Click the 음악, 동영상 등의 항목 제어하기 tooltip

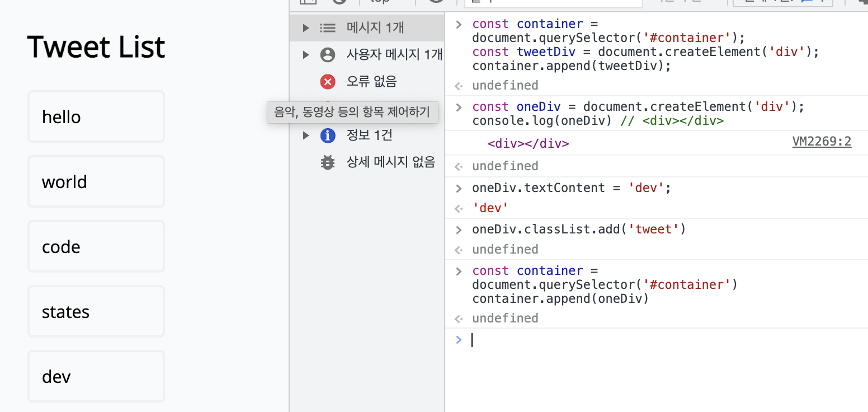click(352, 113)
